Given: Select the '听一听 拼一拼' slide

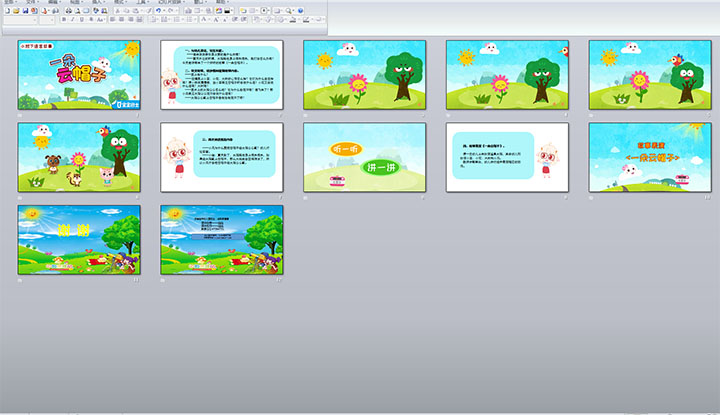Looking at the screenshot, I should [365, 157].
